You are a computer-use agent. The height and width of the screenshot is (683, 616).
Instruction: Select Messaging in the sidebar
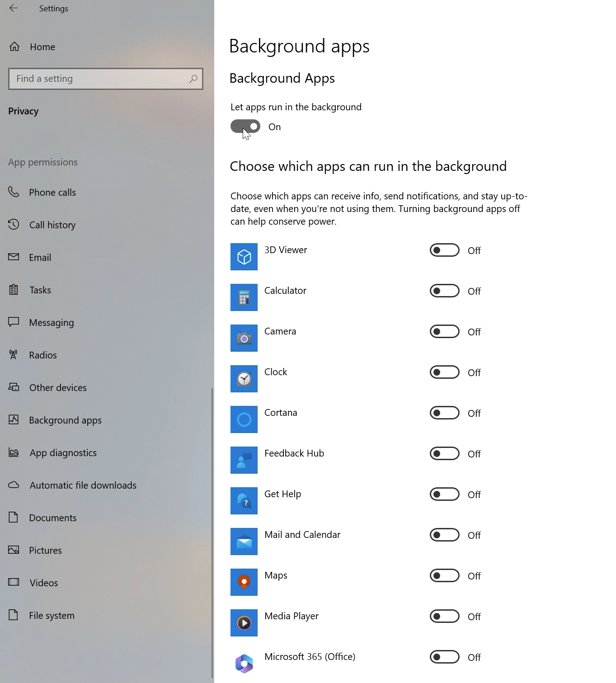[x=106, y=322]
